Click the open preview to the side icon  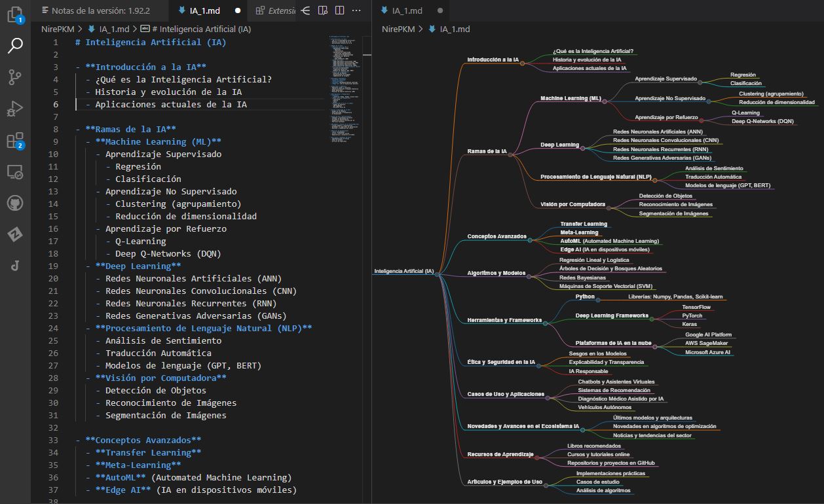coord(322,10)
